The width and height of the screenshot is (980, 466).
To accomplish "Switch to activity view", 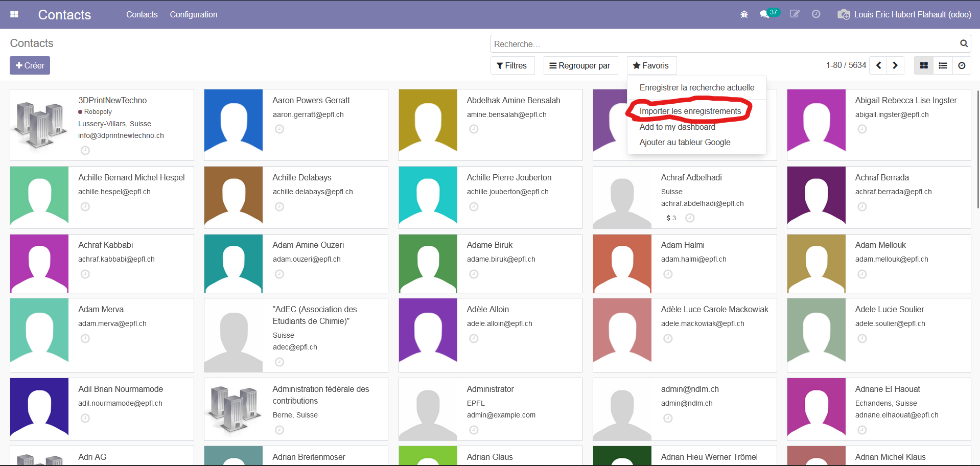I will (962, 65).
